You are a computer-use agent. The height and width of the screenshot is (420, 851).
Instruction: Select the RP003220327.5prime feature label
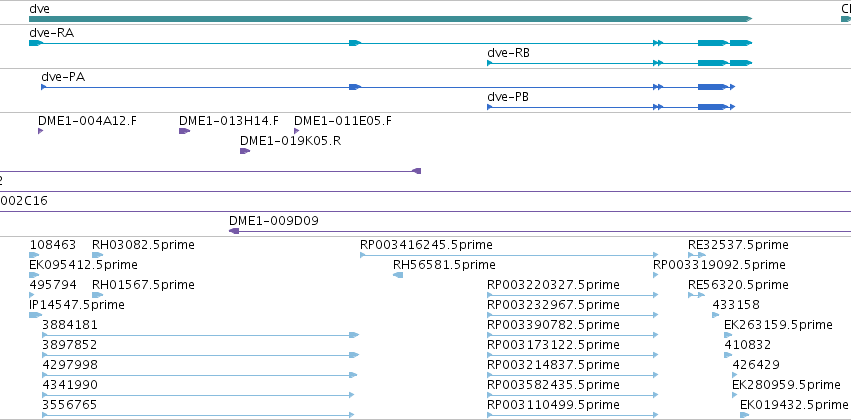[x=554, y=285]
